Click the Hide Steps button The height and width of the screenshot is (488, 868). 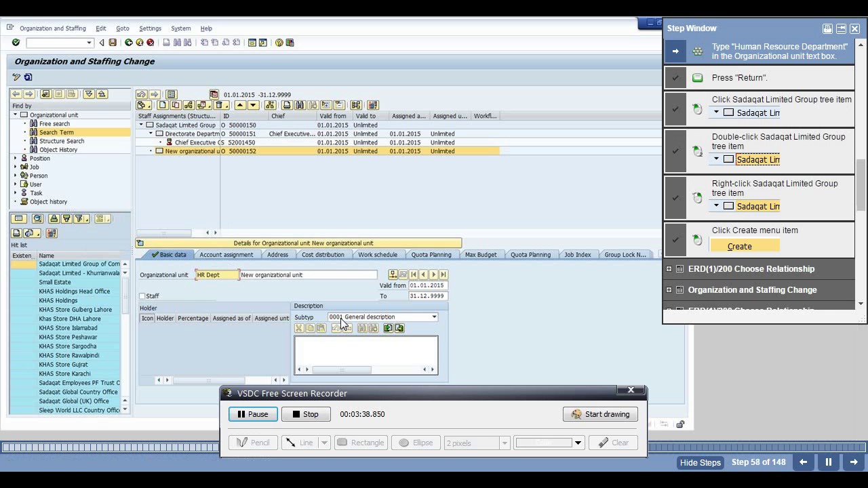coord(701,462)
